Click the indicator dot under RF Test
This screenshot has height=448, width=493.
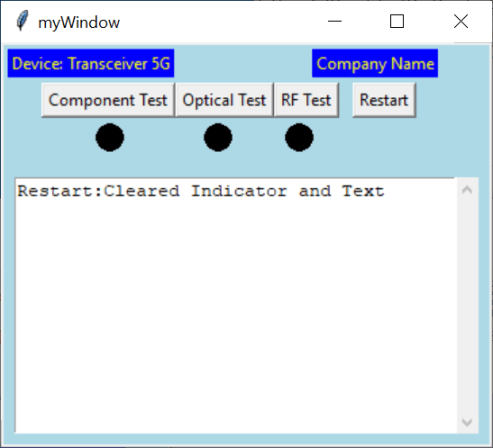299,137
